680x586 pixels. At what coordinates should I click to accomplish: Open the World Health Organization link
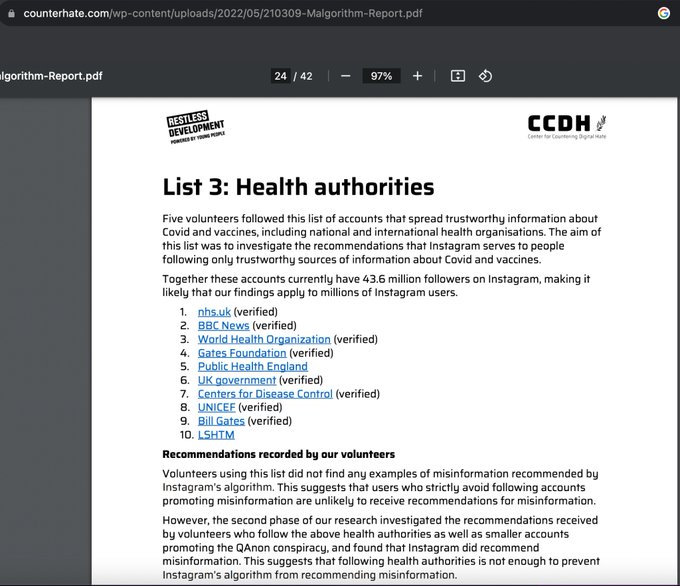[x=264, y=339]
